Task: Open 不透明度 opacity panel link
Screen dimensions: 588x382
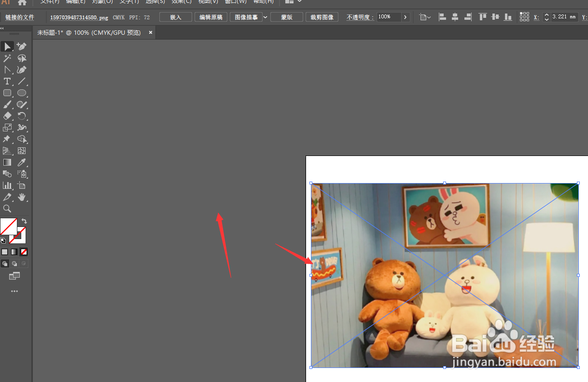Action: (359, 17)
